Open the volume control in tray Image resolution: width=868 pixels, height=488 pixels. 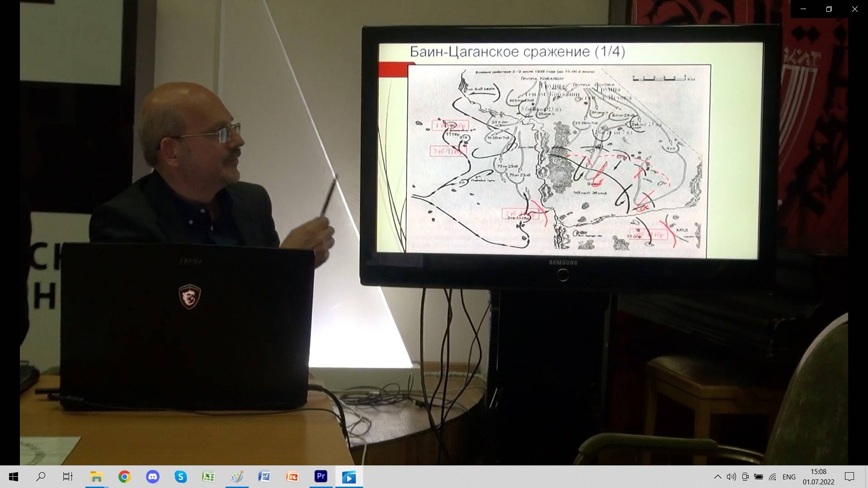pyautogui.click(x=731, y=477)
